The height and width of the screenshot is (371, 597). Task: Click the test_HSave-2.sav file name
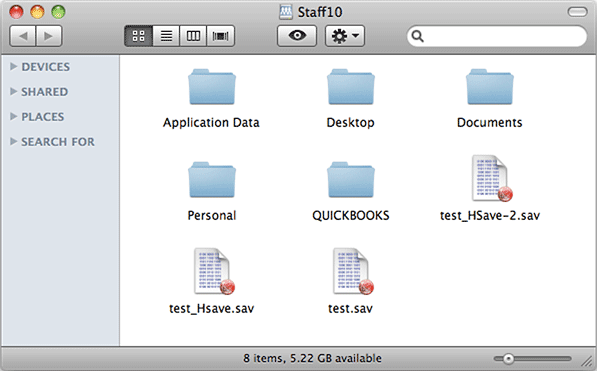click(490, 216)
